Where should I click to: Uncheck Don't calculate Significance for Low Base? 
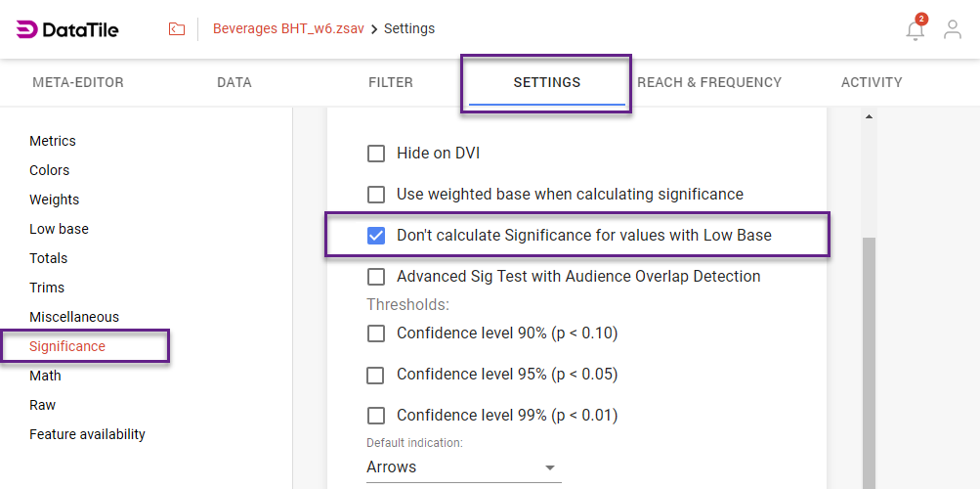376,236
